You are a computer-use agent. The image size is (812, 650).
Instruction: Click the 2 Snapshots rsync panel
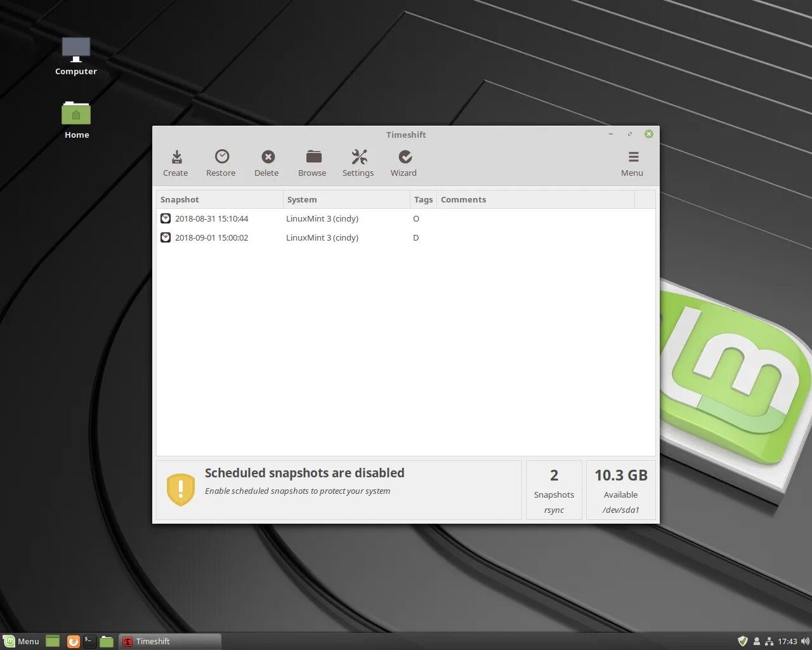click(x=554, y=490)
